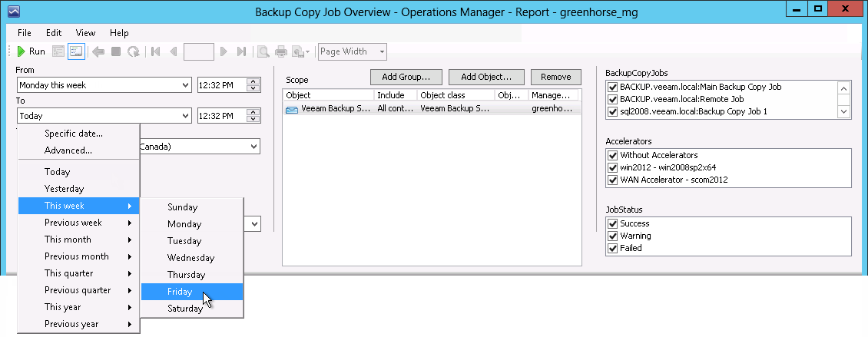The image size is (868, 337).
Task: Increase the From time with up spinner
Action: click(253, 82)
